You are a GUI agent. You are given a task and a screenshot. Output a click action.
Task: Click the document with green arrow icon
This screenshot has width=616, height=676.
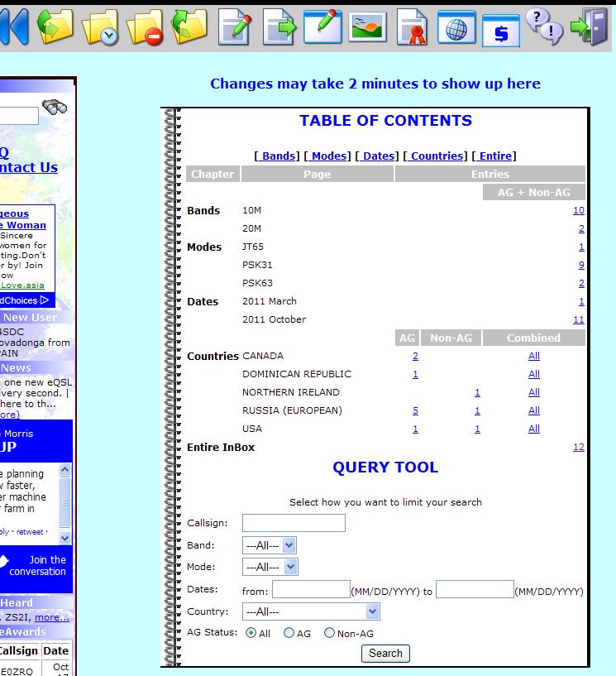pos(279,26)
